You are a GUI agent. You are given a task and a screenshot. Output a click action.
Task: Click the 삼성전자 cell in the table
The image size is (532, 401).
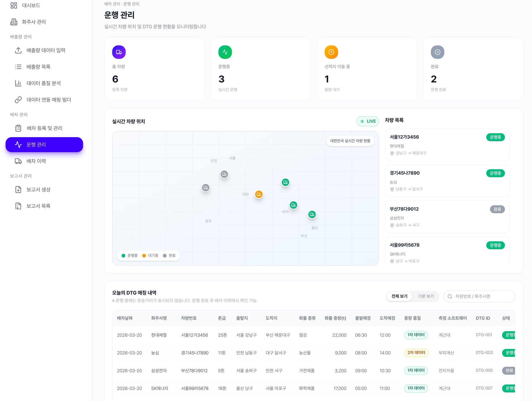pyautogui.click(x=159, y=371)
